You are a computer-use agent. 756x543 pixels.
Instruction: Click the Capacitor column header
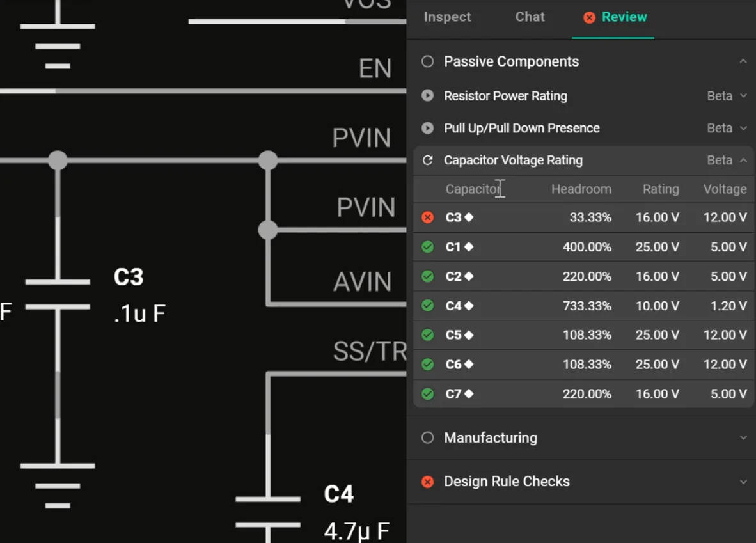[472, 189]
